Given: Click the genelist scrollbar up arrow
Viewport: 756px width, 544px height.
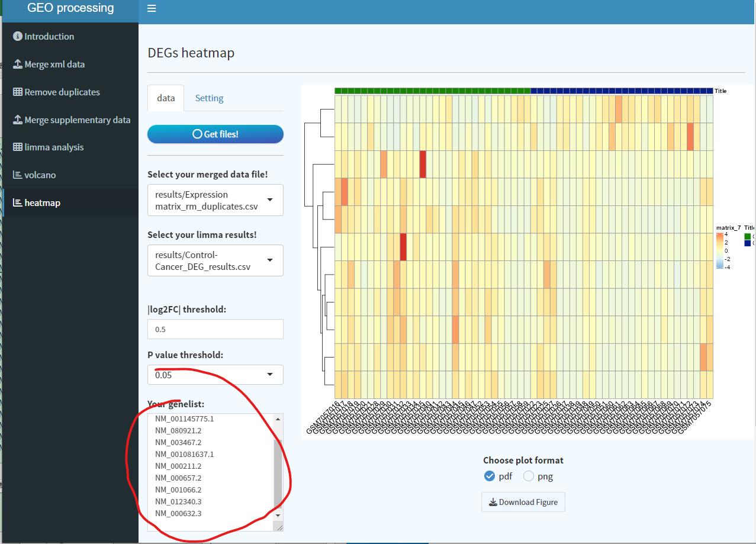Looking at the screenshot, I should point(278,419).
